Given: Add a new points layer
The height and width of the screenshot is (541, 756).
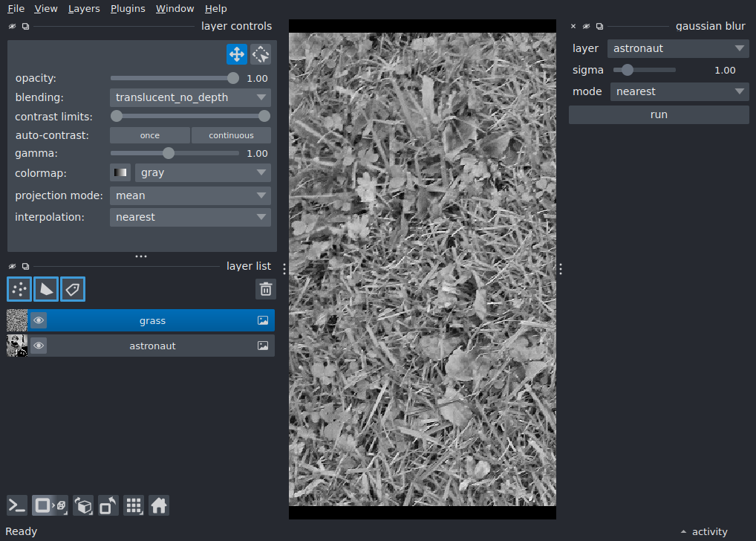Looking at the screenshot, I should point(19,289).
